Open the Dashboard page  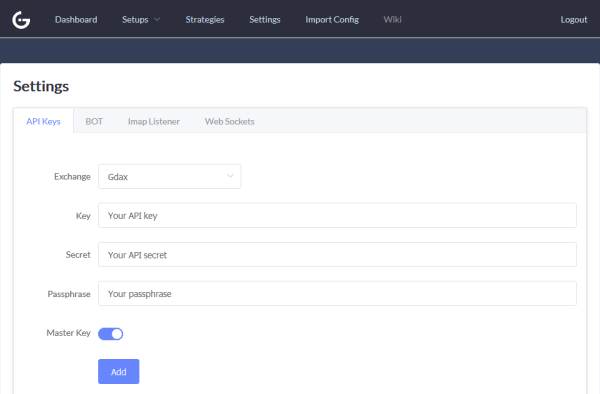pyautogui.click(x=76, y=20)
